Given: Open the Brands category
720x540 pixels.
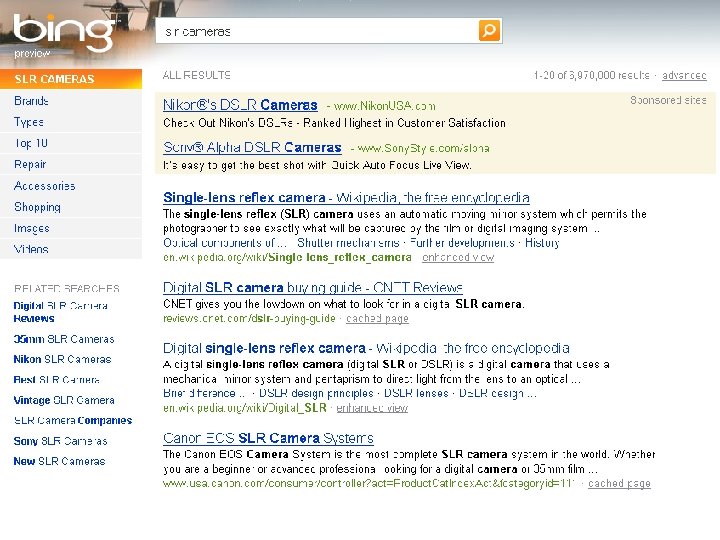Looking at the screenshot, I should click(31, 101).
